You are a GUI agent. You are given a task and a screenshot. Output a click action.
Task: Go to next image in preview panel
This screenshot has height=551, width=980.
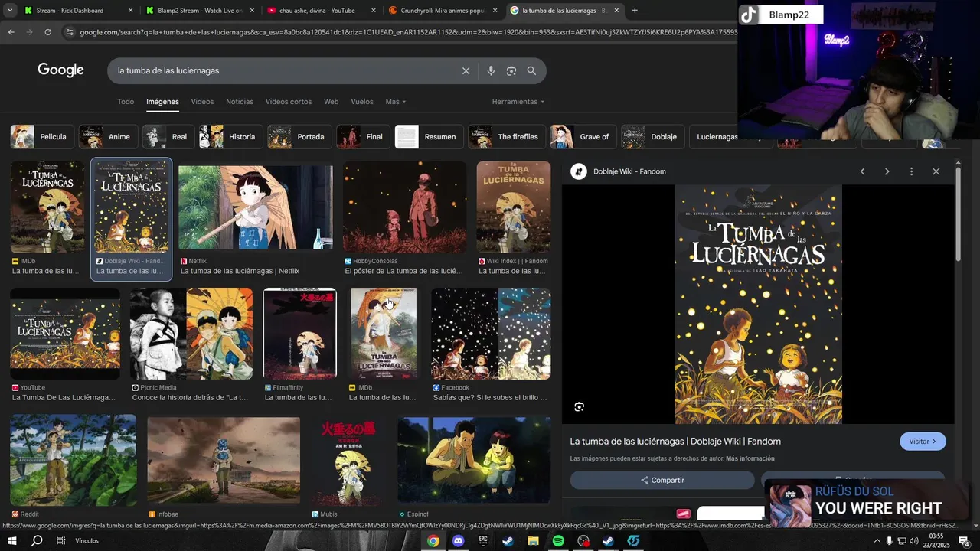tap(887, 171)
